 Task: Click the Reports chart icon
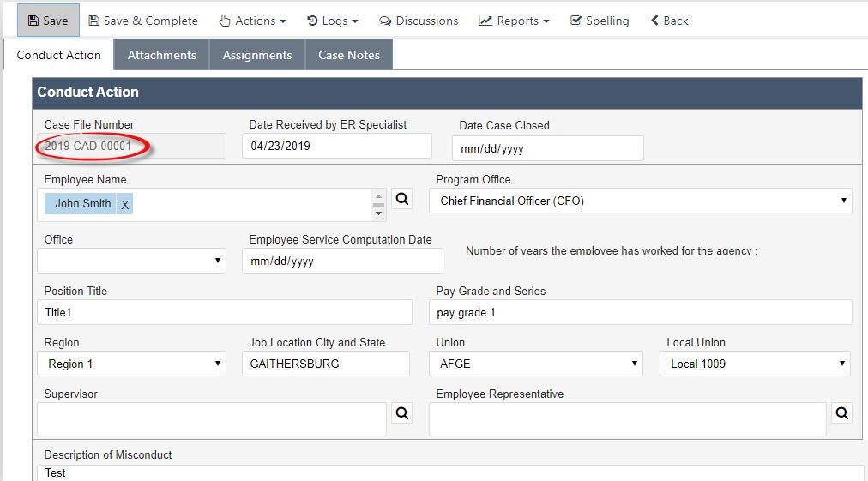click(x=485, y=21)
